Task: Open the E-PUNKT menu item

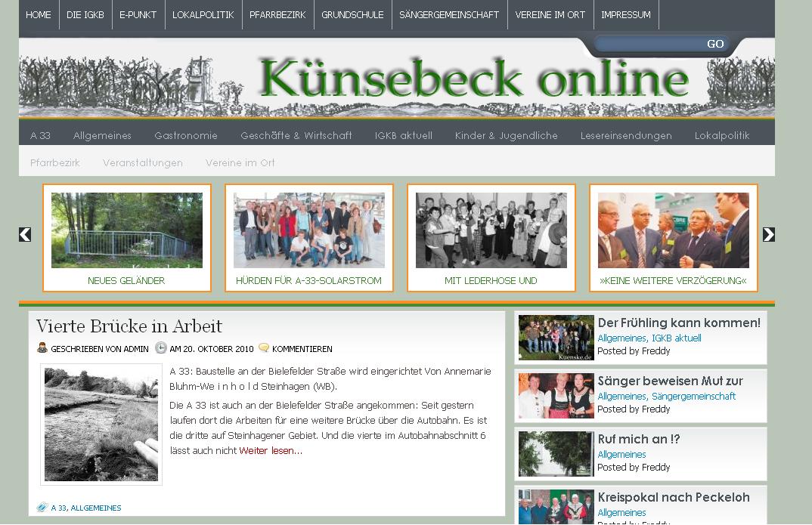Action: tap(138, 15)
